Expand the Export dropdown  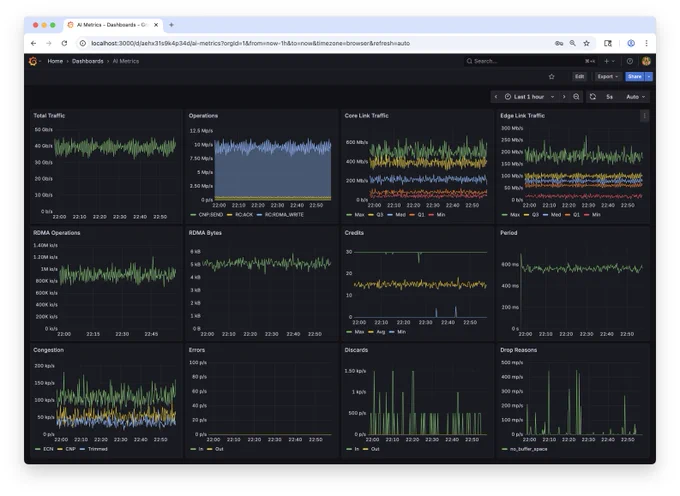pyautogui.click(x=608, y=77)
